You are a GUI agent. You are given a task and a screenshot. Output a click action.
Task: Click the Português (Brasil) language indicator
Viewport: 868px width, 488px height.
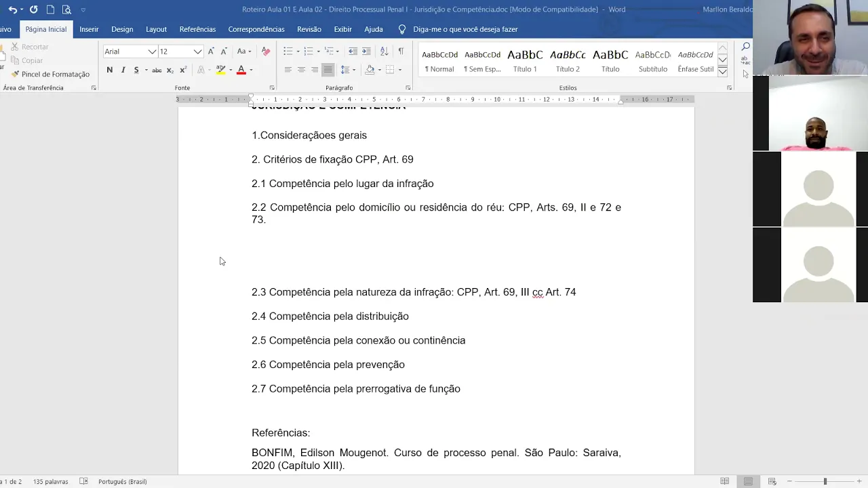click(x=123, y=481)
